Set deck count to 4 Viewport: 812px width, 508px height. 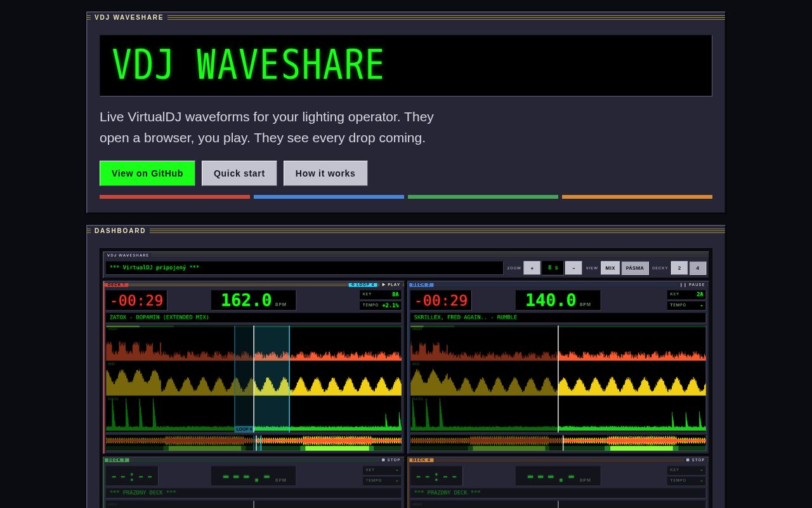point(698,268)
